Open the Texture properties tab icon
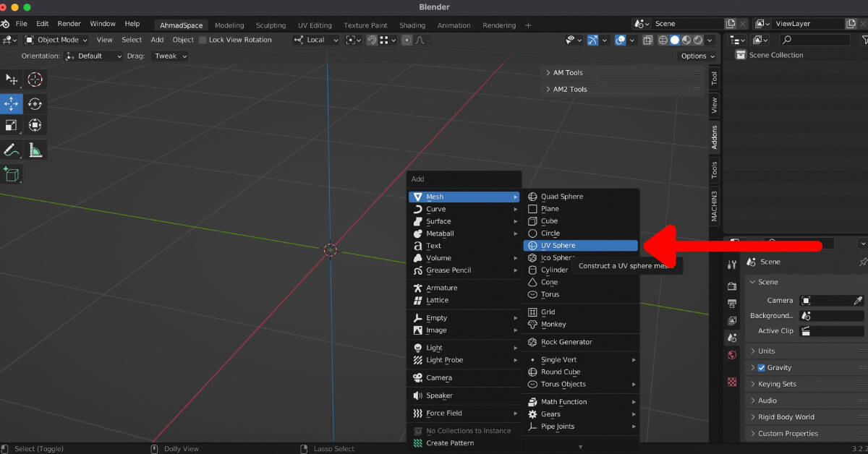This screenshot has width=868, height=454. (x=732, y=381)
